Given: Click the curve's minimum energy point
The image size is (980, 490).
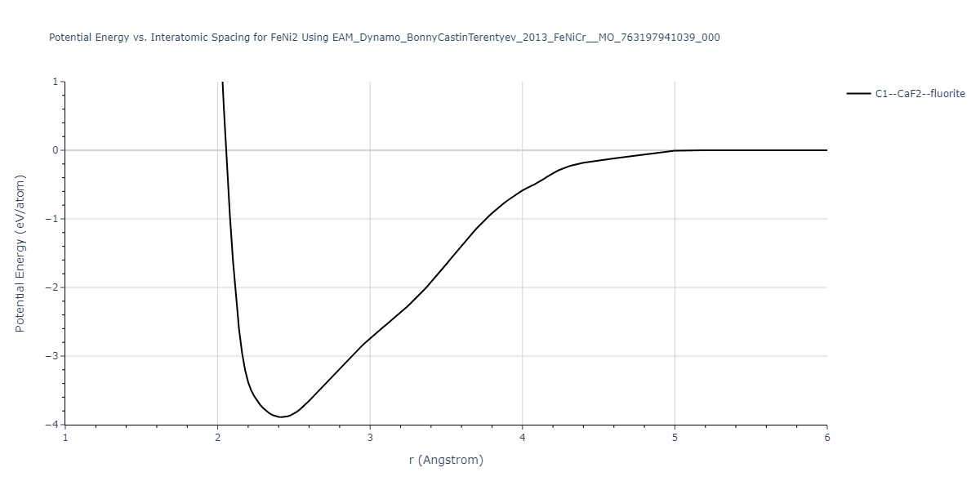Looking at the screenshot, I should point(280,416).
